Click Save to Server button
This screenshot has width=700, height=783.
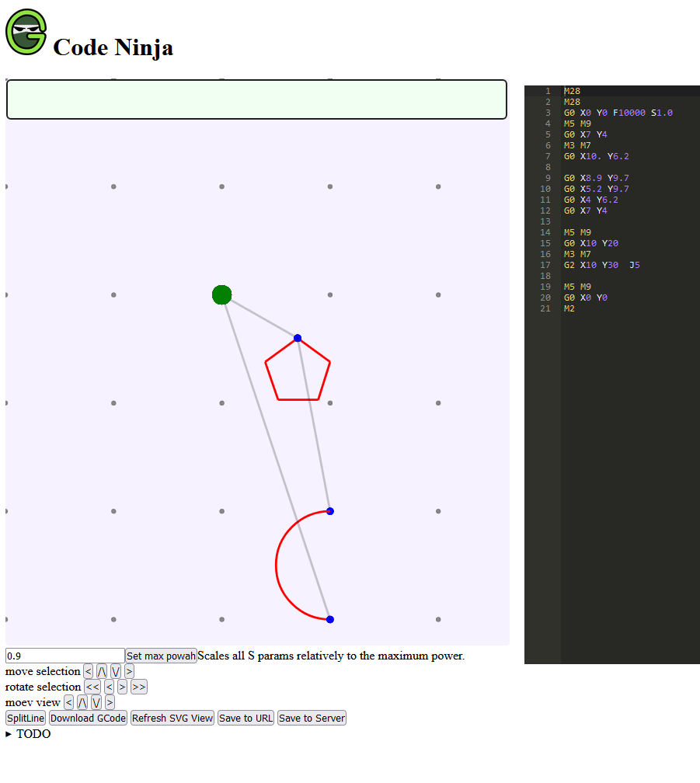(312, 718)
